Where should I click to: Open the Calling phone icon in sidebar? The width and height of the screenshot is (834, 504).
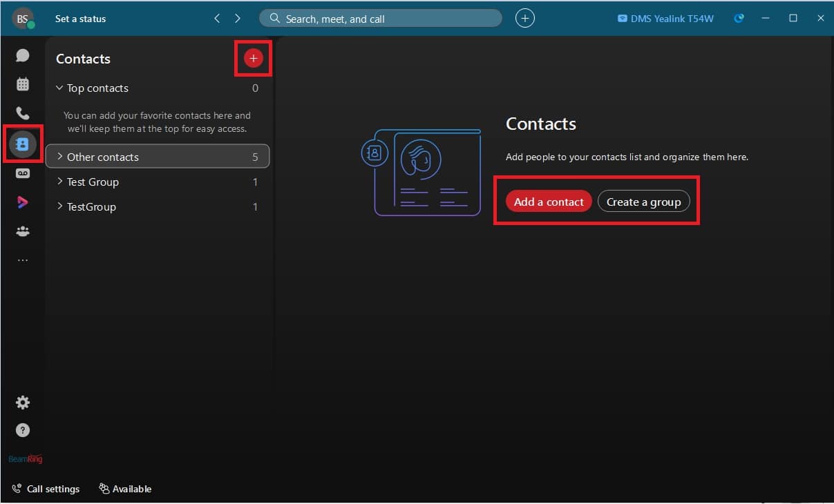[x=23, y=113]
